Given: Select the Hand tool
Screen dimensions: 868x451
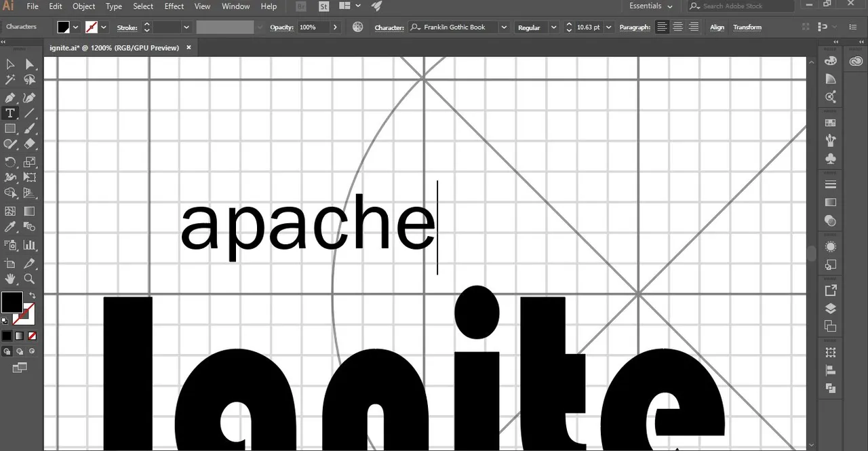Looking at the screenshot, I should [10, 279].
